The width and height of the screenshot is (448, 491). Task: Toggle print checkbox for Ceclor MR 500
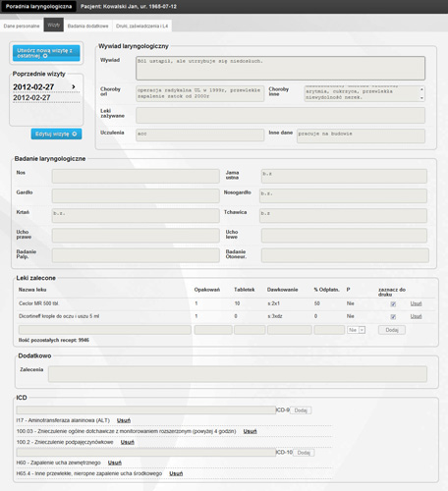pyautogui.click(x=393, y=304)
